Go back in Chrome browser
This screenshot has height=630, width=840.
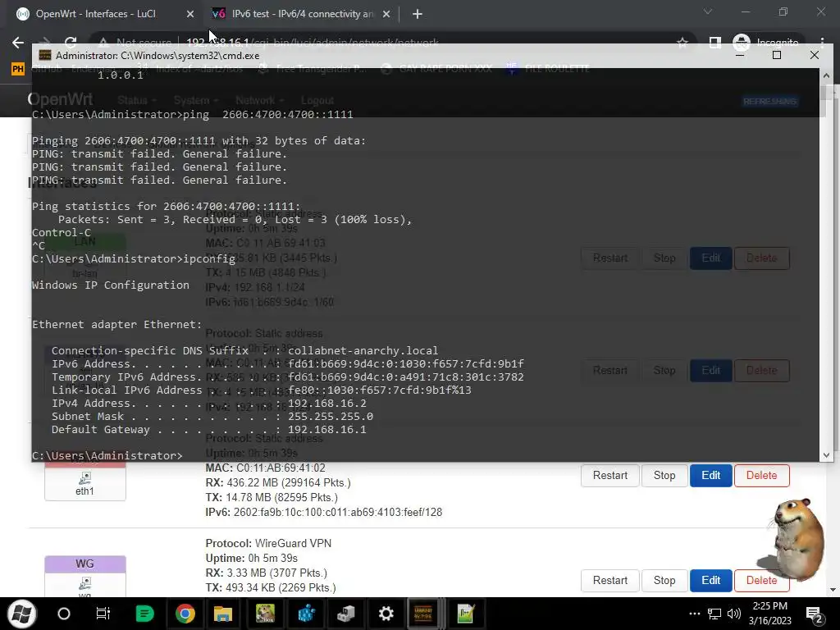pos(18,43)
